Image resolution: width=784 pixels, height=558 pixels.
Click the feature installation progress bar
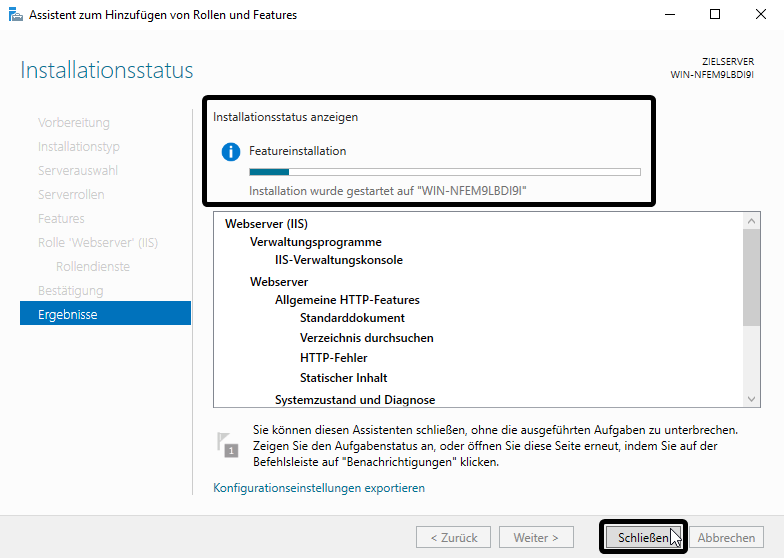(x=444, y=172)
